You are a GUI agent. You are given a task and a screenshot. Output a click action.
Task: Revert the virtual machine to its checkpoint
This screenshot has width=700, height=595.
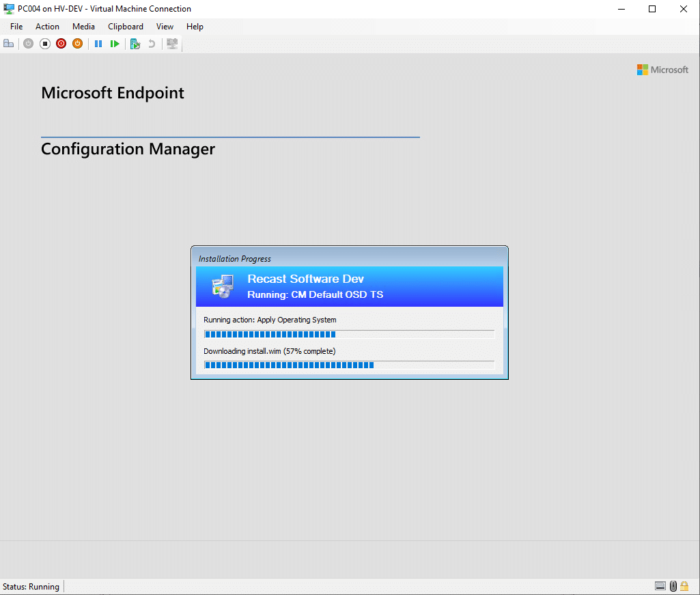pos(151,43)
